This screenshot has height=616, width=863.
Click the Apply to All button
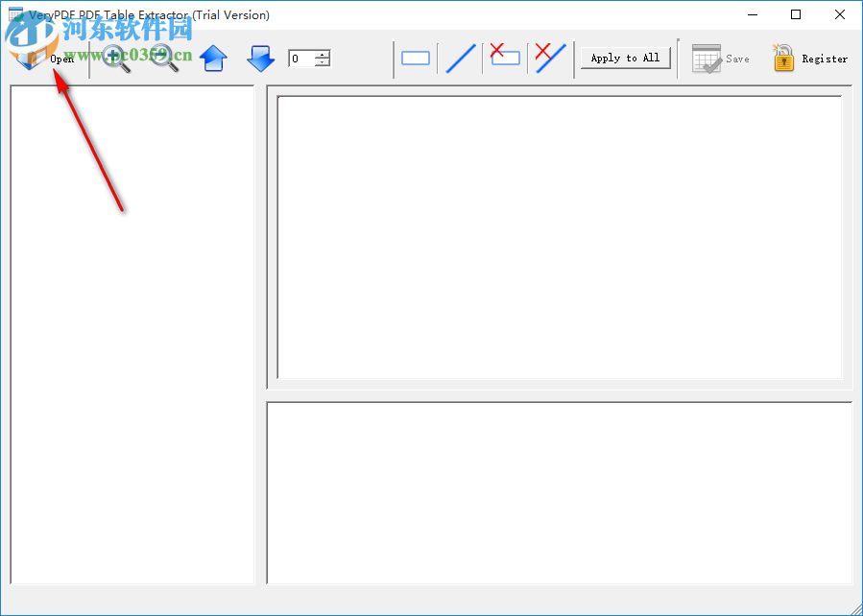(x=625, y=58)
